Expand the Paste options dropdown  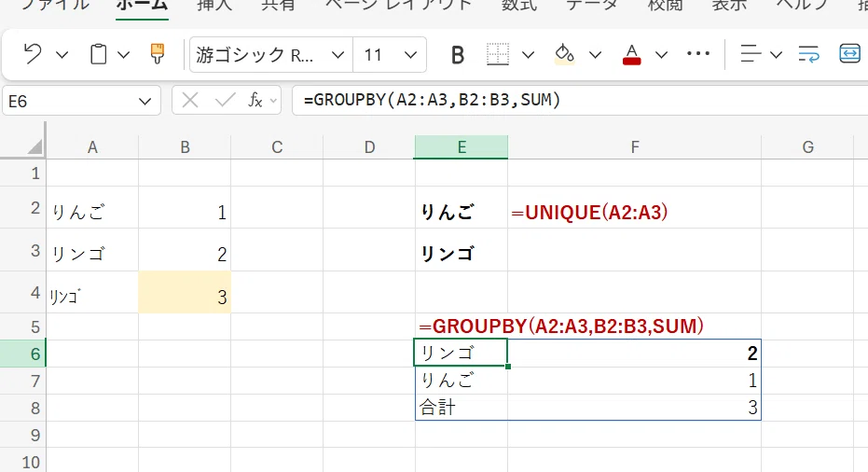click(x=123, y=55)
